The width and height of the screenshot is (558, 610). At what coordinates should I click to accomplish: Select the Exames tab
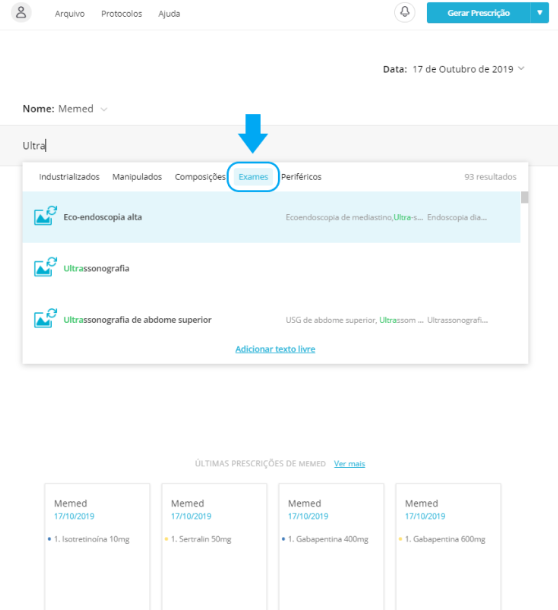point(253,177)
